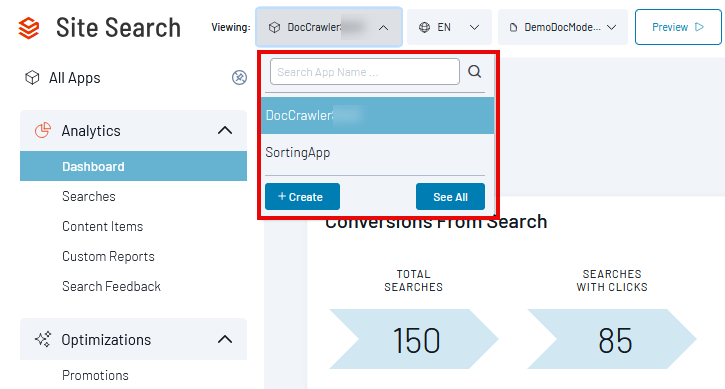Click the cube icon beside All Apps
Screen dimensions: 725x389
tap(32, 78)
